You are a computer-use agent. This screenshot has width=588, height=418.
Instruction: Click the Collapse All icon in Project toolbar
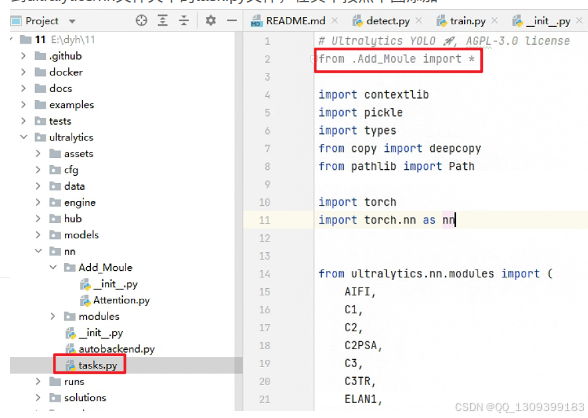pos(183,20)
